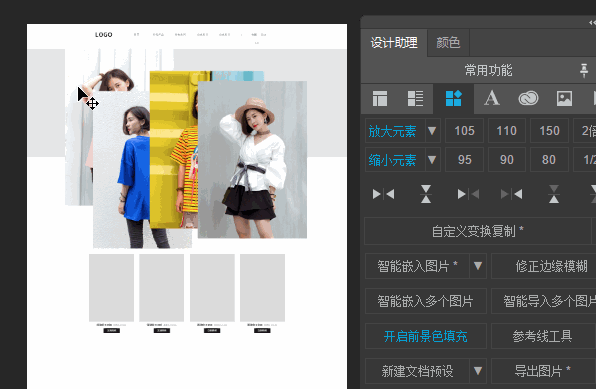Enlarge element to 150 percent
Image resolution: width=596 pixels, height=389 pixels.
pos(549,131)
